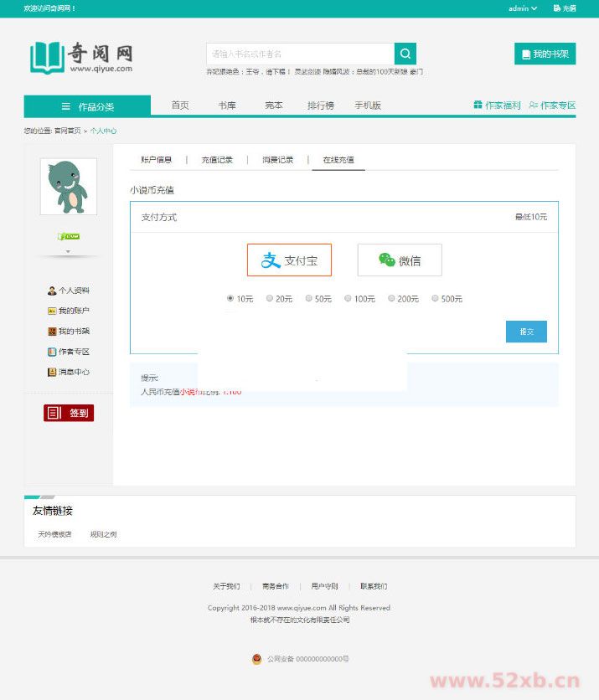Click the red 签到 check-in button

(69, 413)
